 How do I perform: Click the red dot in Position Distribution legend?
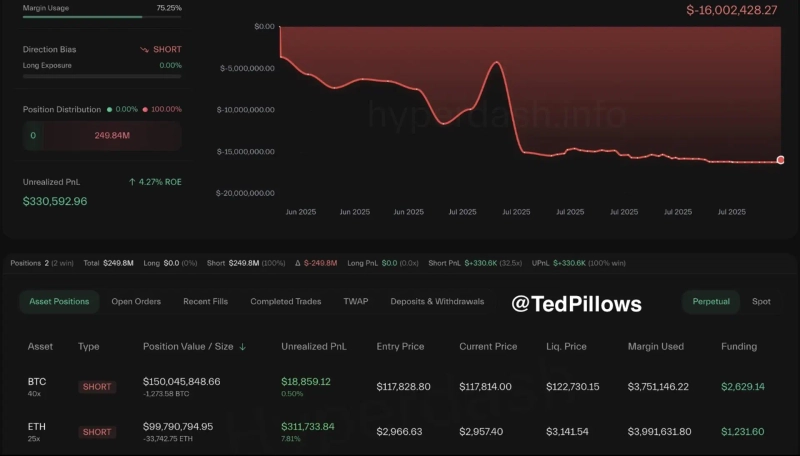tap(145, 109)
